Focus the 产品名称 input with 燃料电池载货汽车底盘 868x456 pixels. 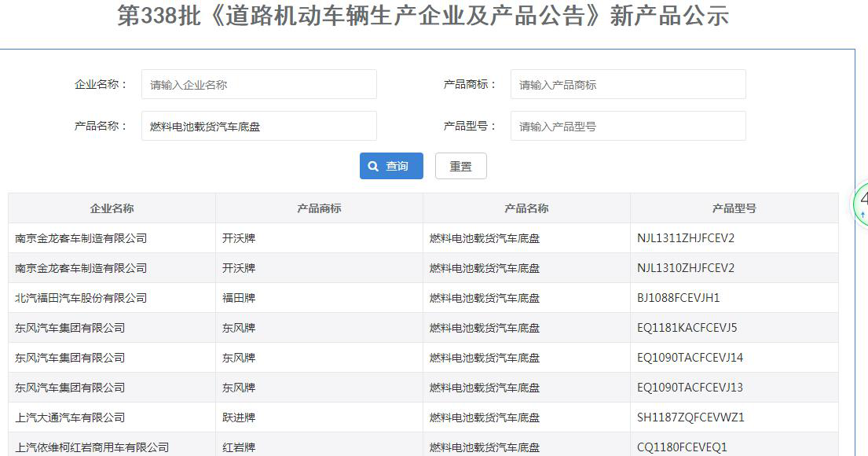259,126
